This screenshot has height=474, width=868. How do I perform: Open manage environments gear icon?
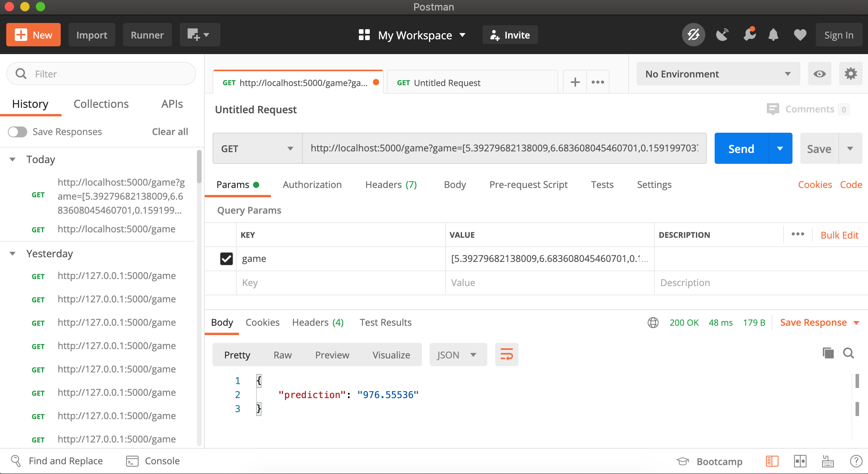click(850, 74)
